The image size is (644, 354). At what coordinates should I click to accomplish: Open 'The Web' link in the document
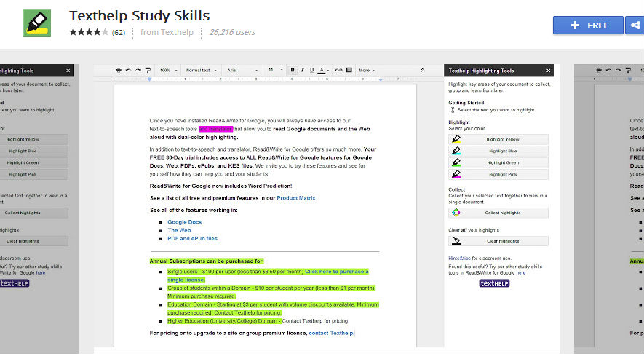[x=179, y=230]
